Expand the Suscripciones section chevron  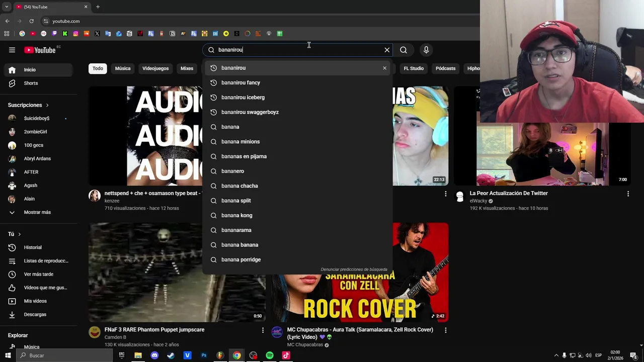coord(47,105)
